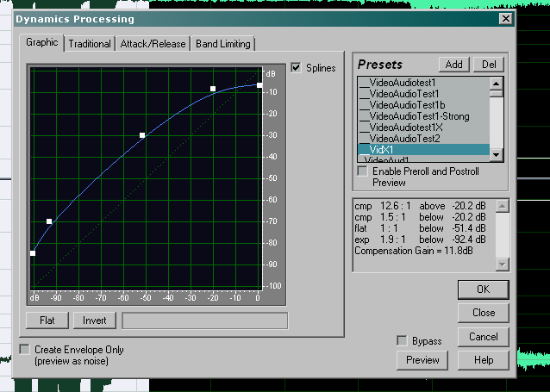
Task: Click the Close button below OK
Action: click(484, 313)
